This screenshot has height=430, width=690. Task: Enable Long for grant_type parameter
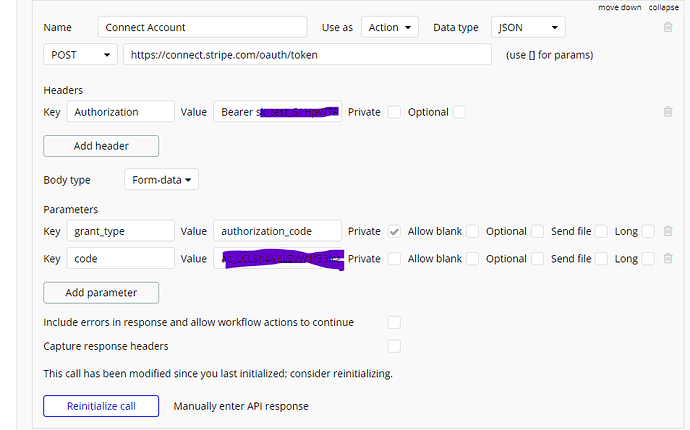[648, 232]
